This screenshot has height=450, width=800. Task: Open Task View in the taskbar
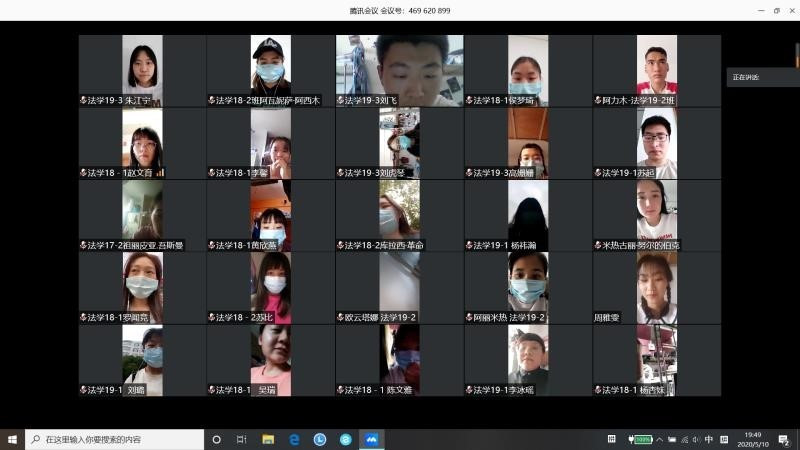coord(242,439)
